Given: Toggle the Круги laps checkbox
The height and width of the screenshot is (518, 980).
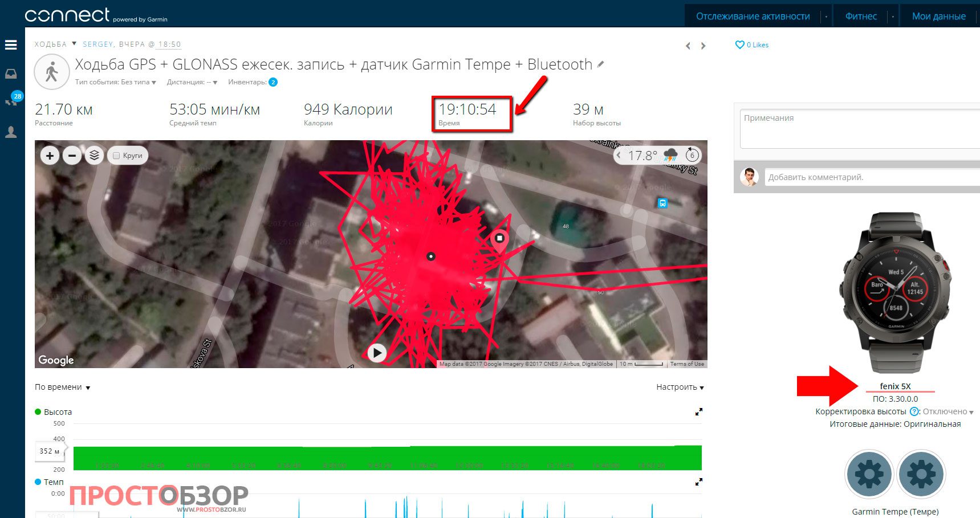Looking at the screenshot, I should [116, 156].
